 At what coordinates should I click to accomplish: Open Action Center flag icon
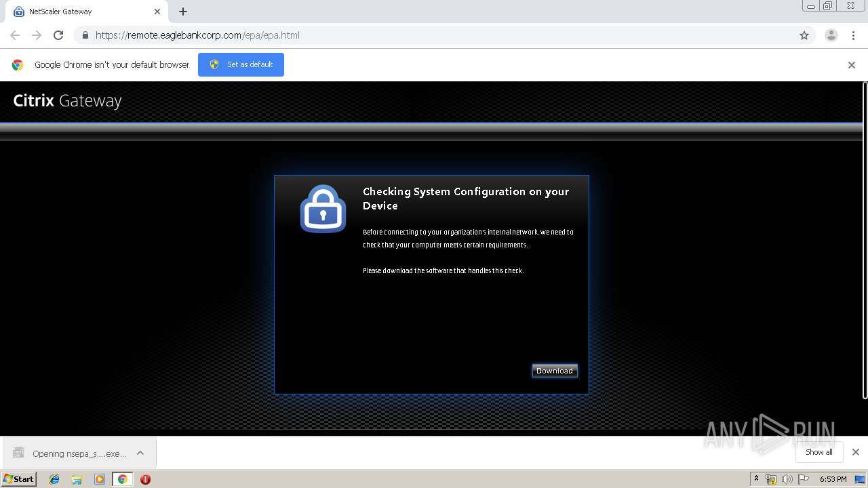[804, 479]
